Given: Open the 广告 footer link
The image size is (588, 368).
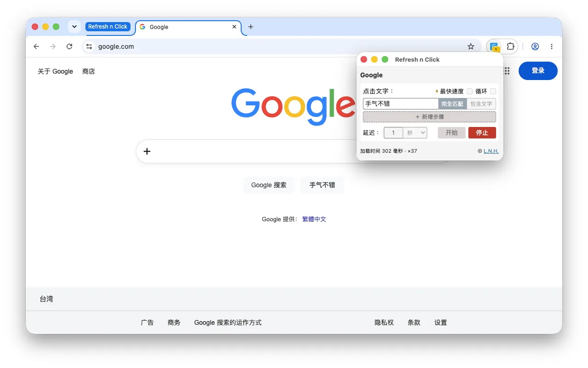Looking at the screenshot, I should coord(147,322).
